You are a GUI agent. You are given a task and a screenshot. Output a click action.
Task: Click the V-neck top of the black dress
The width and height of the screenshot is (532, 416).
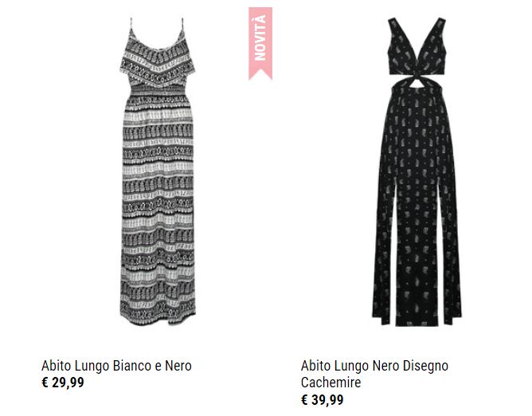(x=417, y=46)
